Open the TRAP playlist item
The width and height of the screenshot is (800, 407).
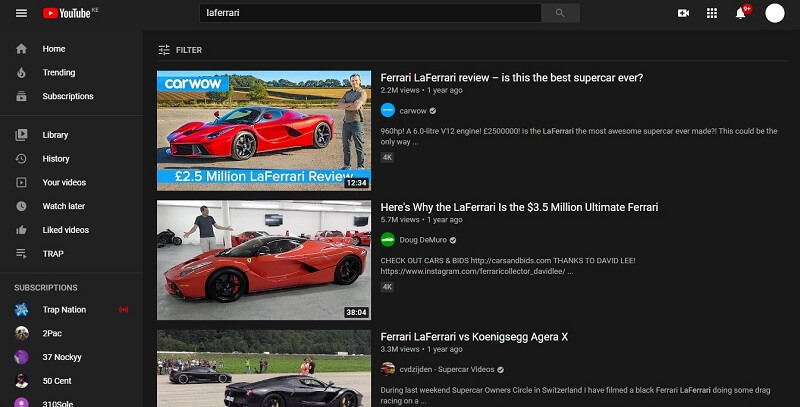tap(71, 253)
